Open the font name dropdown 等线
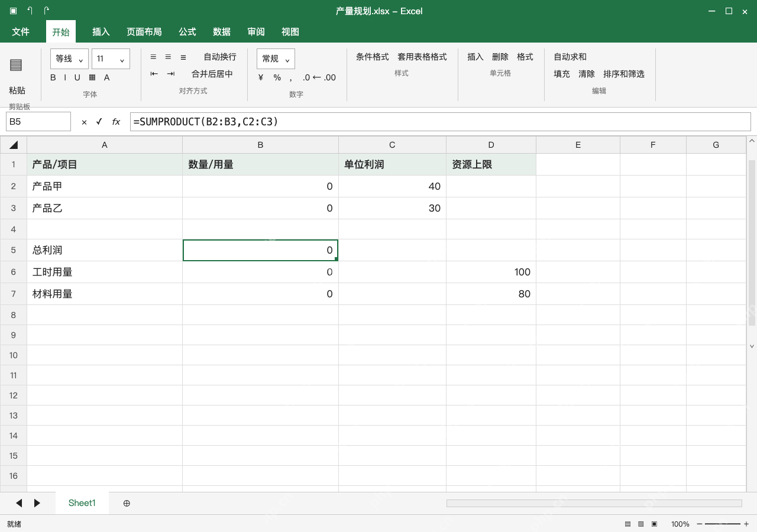This screenshot has width=757, height=532. (x=70, y=59)
